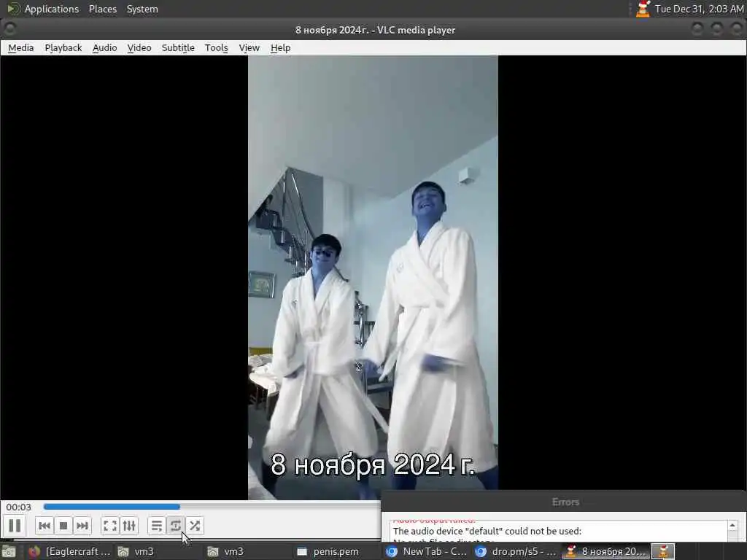Open the View menu
This screenshot has height=560, width=747.
point(249,47)
